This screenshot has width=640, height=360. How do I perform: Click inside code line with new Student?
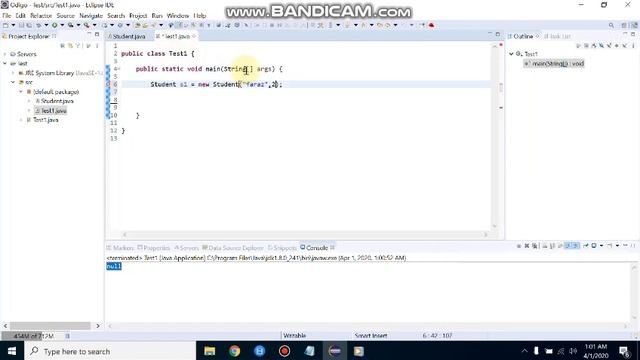point(216,84)
